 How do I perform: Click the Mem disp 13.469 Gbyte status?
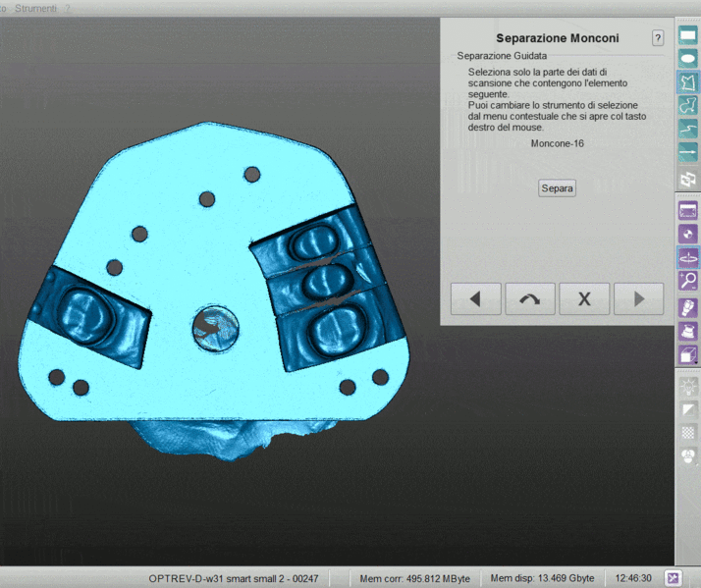pyautogui.click(x=542, y=578)
